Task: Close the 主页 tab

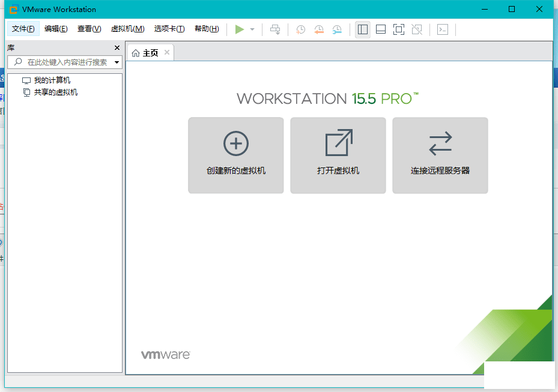Action: [x=167, y=53]
